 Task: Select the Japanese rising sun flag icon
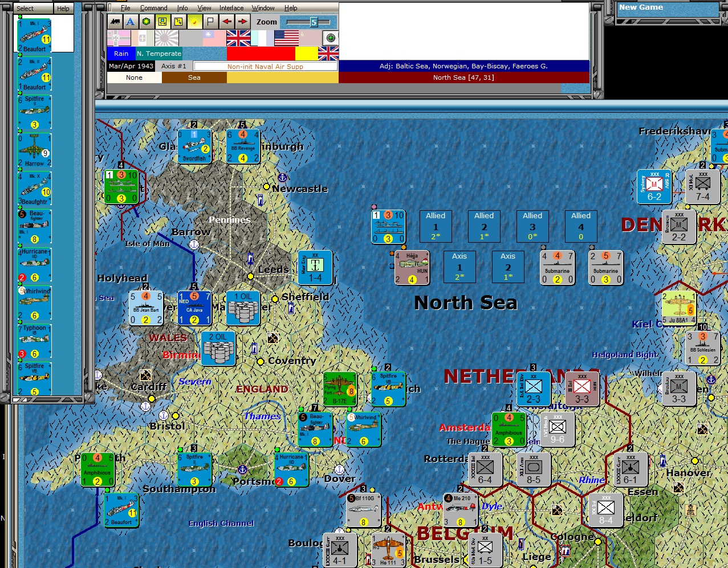coord(167,38)
